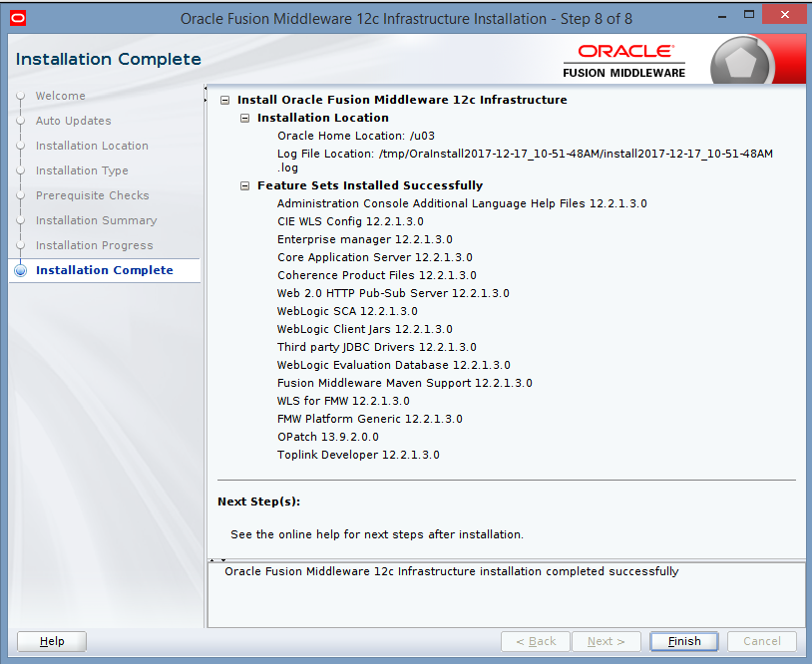The width and height of the screenshot is (812, 664).
Task: Click the Oracle icon in title bar
Action: point(18,19)
